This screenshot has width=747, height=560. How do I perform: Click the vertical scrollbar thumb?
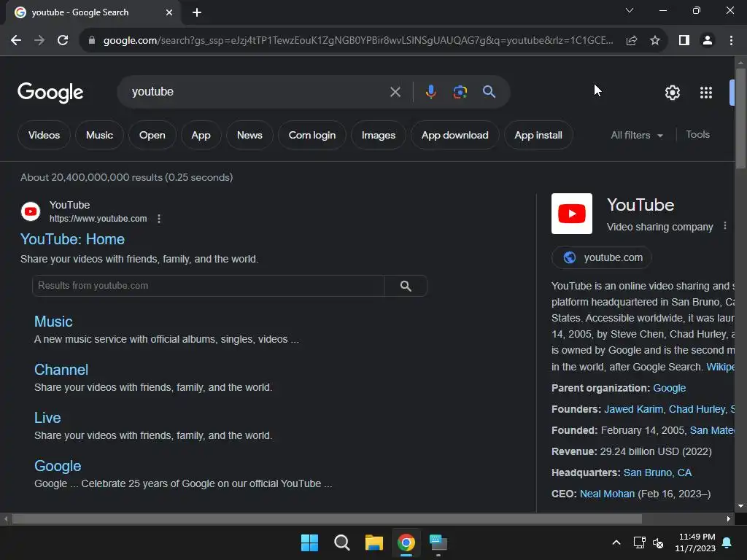tap(740, 118)
